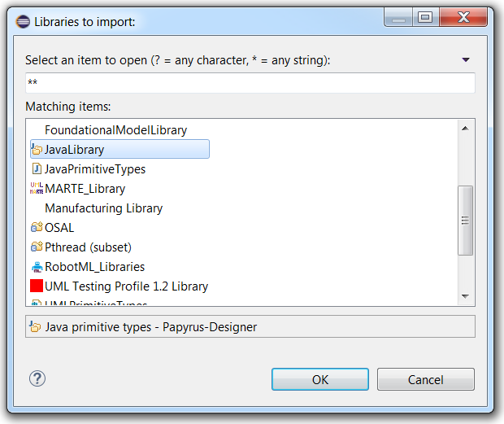The width and height of the screenshot is (504, 424).
Task: Click the search filter text field
Action: pyautogui.click(x=250, y=83)
